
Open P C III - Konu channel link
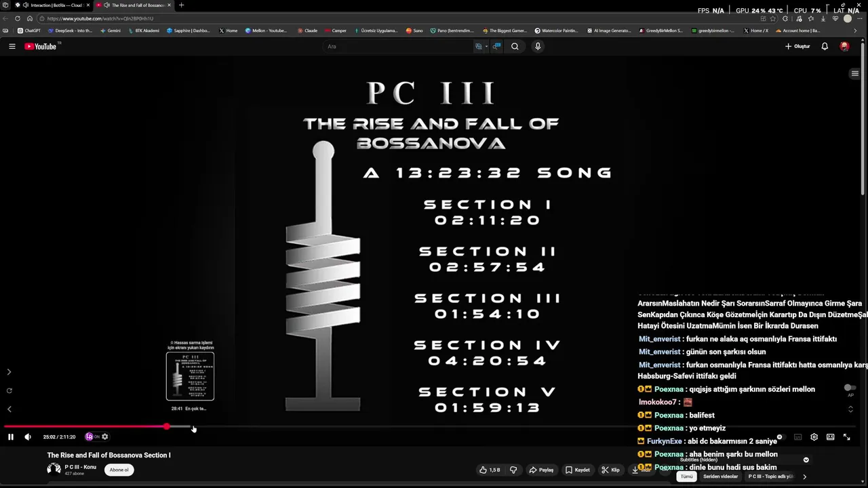click(x=81, y=467)
